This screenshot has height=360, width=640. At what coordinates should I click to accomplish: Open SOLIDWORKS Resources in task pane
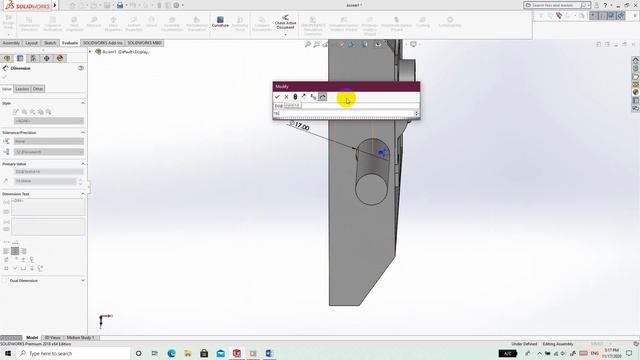(636, 60)
